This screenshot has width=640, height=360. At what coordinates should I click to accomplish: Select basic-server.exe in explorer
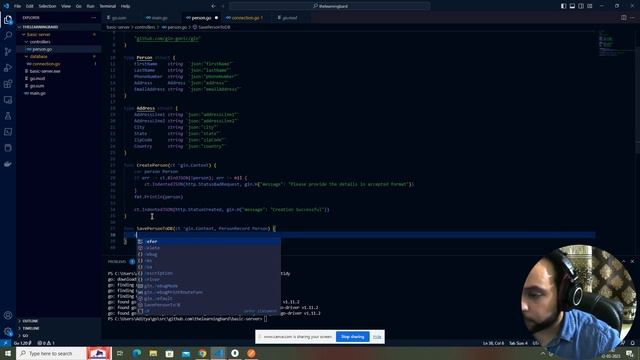tap(45, 71)
